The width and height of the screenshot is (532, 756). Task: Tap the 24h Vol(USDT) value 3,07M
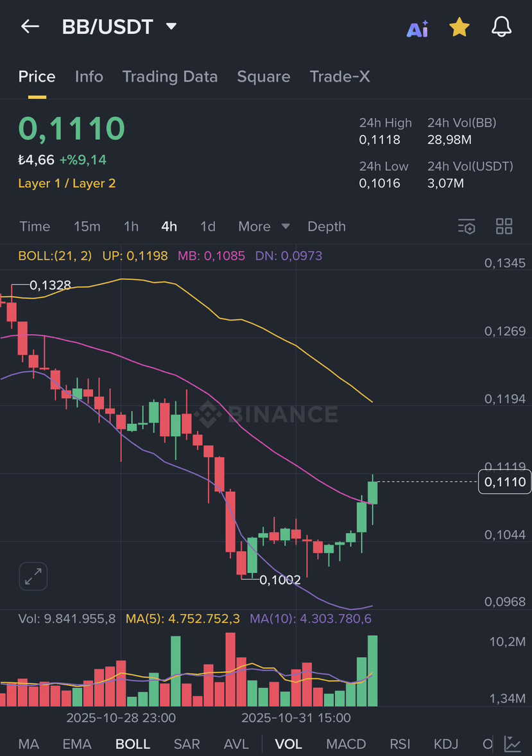(446, 183)
